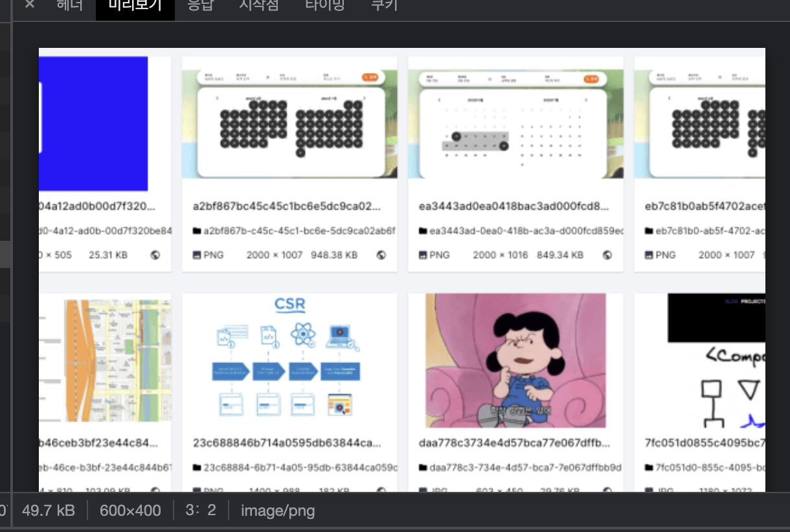
Task: Click the image/png MIME type entry
Action: pos(278,511)
